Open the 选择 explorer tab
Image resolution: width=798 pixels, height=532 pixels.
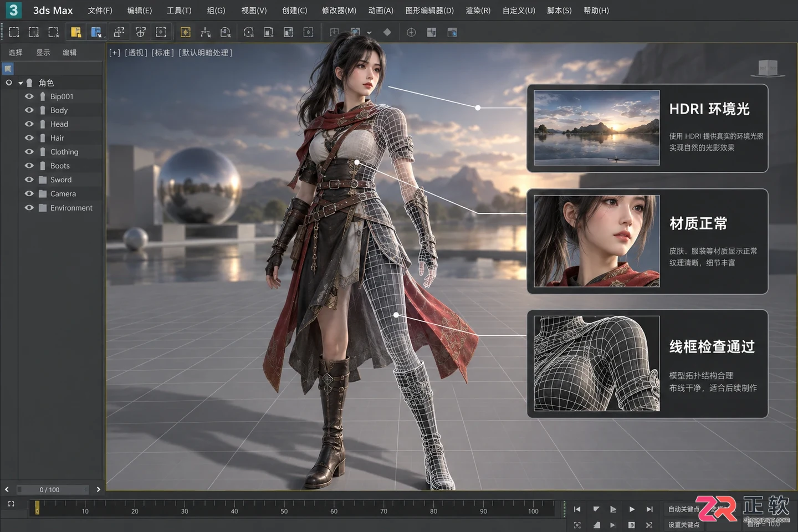16,53
